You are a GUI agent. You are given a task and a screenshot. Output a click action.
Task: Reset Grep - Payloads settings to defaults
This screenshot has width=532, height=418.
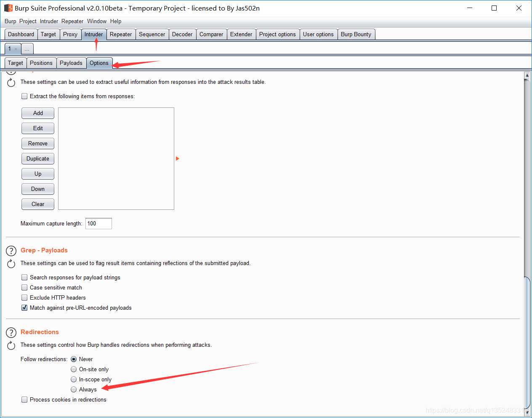pos(11,264)
